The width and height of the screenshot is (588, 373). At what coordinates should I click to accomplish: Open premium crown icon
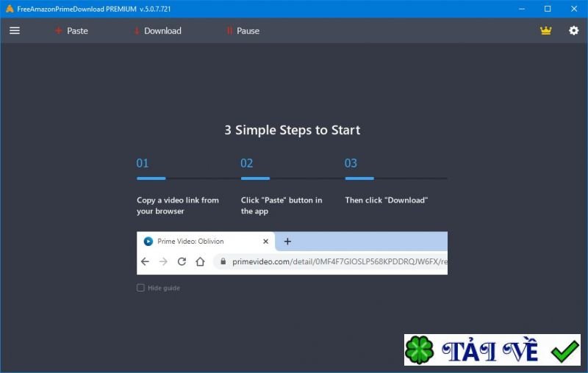coord(545,30)
